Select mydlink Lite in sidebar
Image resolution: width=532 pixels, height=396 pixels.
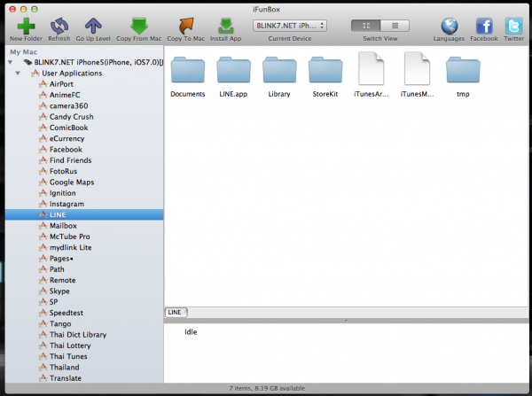click(84, 247)
